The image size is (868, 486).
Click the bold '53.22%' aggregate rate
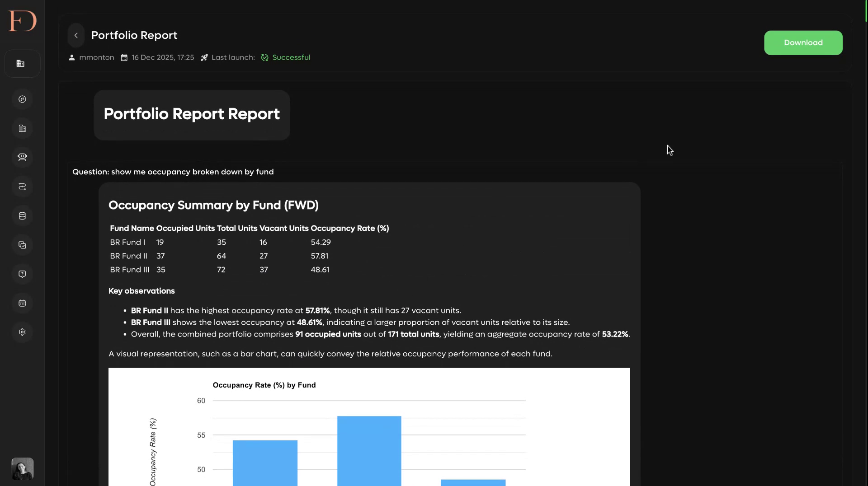click(x=615, y=335)
